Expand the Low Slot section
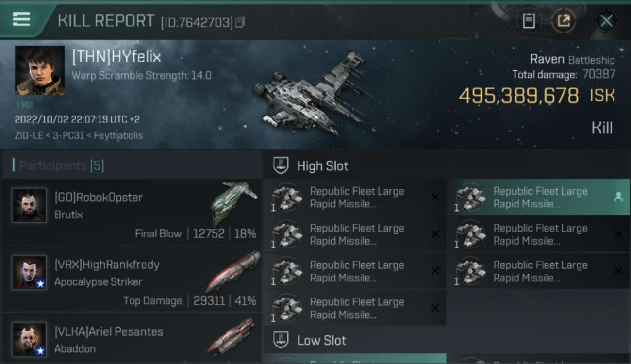 pos(321,340)
